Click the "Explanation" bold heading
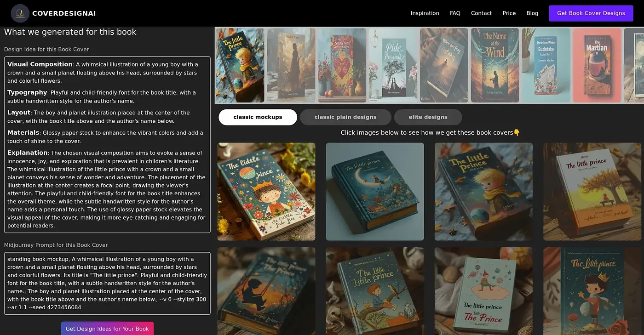 pos(28,153)
